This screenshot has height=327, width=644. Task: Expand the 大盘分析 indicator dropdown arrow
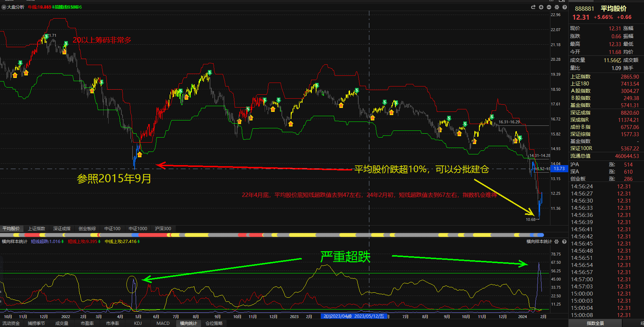pyautogui.click(x=4, y=7)
